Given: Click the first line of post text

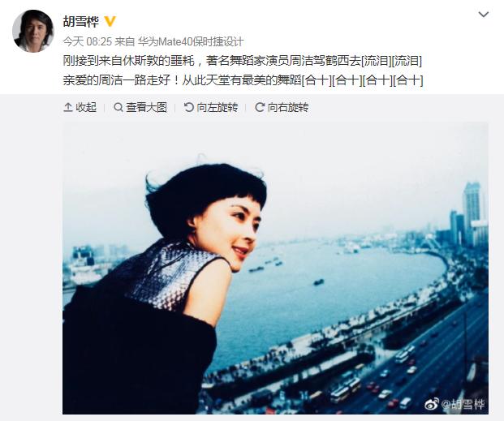Looking at the screenshot, I should pyautogui.click(x=243, y=61).
